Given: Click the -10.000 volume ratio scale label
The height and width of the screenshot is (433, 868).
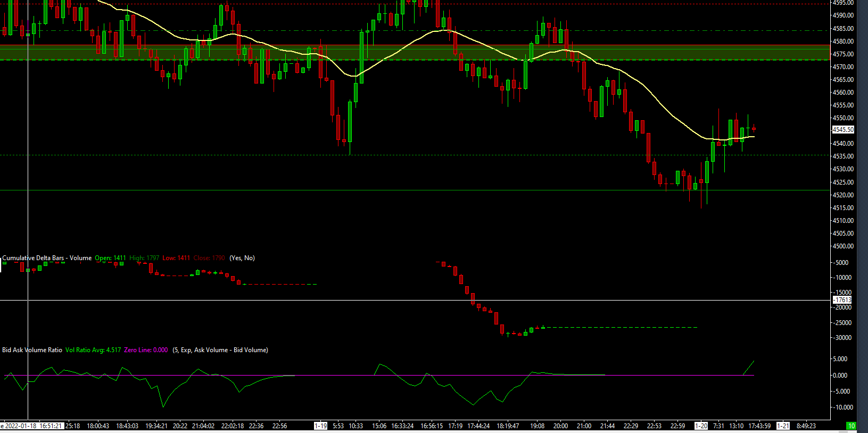Looking at the screenshot, I should pyautogui.click(x=842, y=407).
